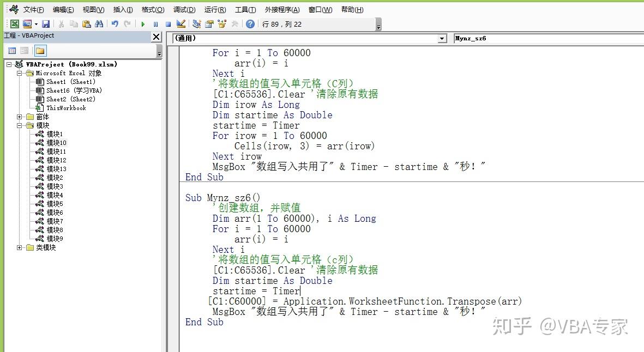The width and height of the screenshot is (644, 352).
Task: Click the VBA system menu icon beside 文件
Action: pyautogui.click(x=14, y=9)
